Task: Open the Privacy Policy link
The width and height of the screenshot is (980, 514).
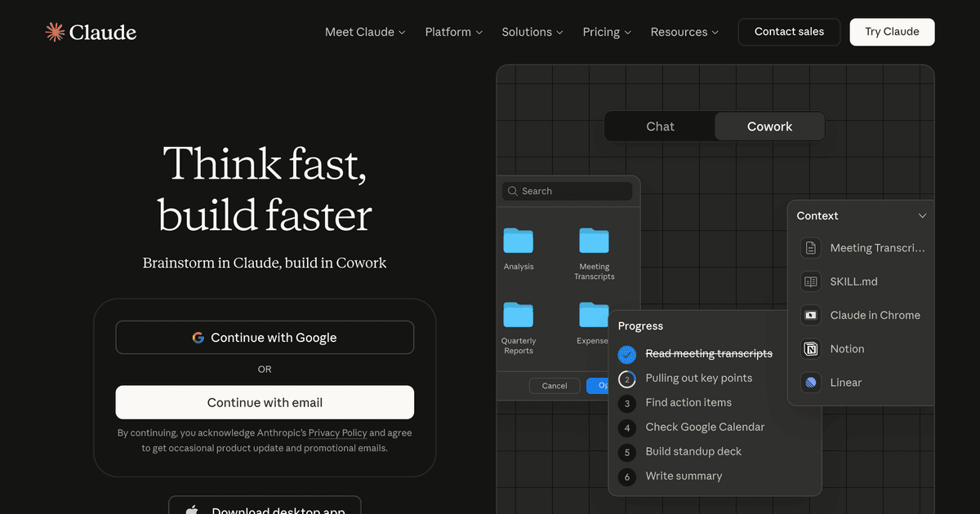Action: (337, 433)
